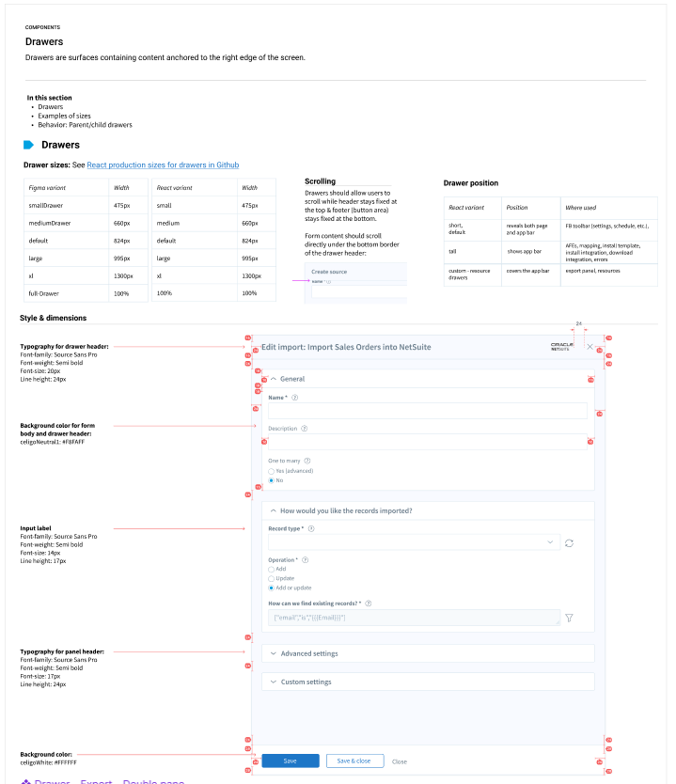This screenshot has width=676, height=784.
Task: Click the help icon next to Record type
Action: tap(311, 529)
